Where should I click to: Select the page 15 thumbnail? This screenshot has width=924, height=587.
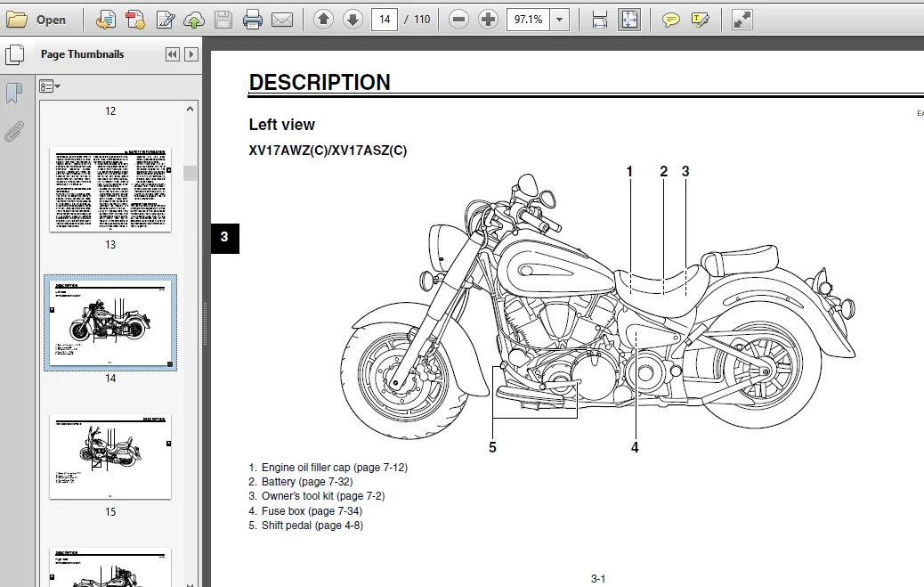pyautogui.click(x=110, y=457)
